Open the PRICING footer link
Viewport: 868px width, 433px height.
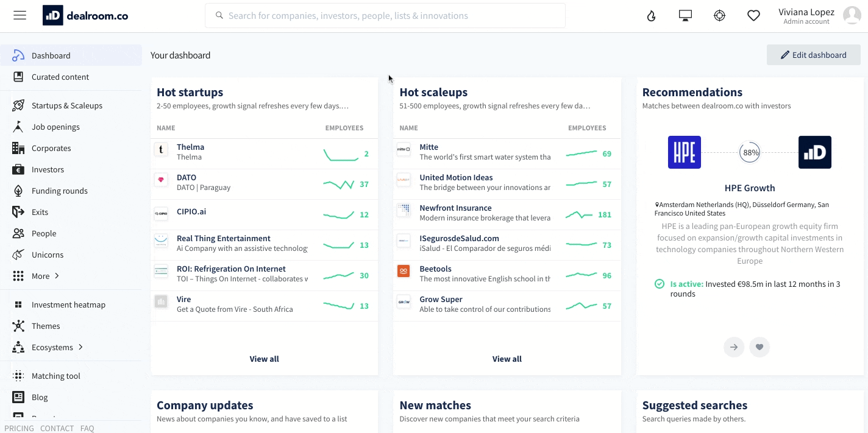[19, 428]
